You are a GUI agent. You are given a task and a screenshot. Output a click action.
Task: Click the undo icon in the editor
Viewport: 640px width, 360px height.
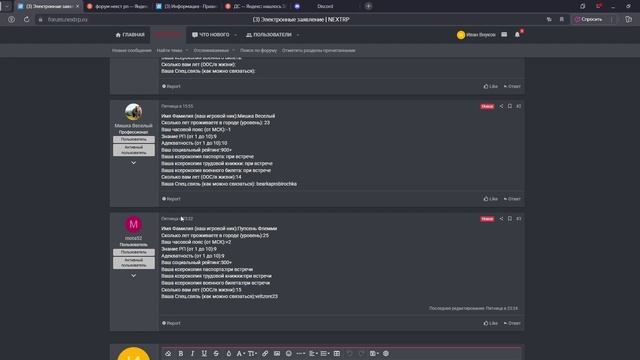(x=349, y=353)
